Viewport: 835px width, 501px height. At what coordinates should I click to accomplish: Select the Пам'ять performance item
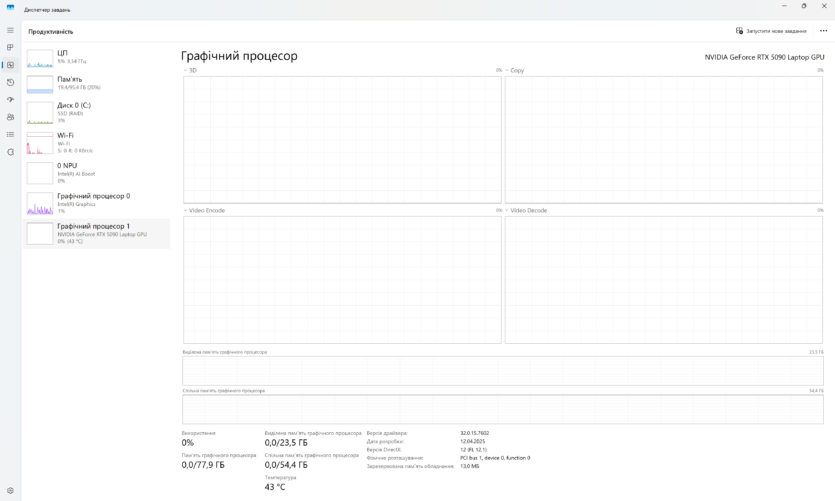96,84
